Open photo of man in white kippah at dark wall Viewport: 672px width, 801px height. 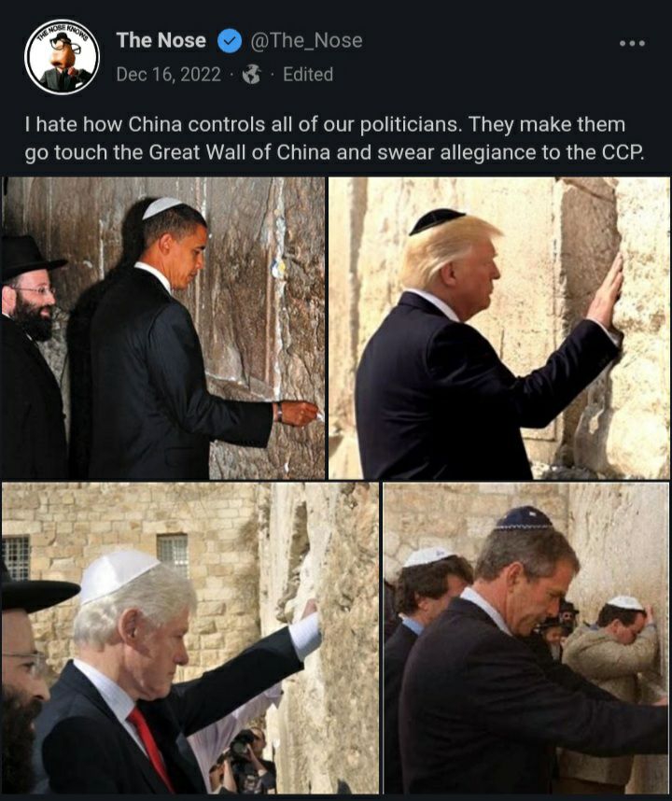pyautogui.click(x=163, y=328)
